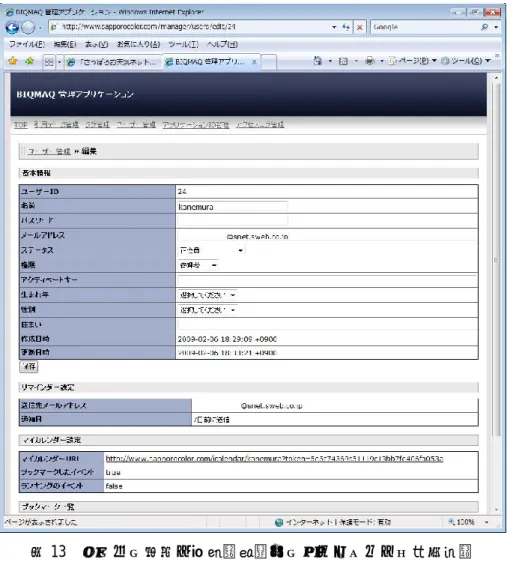
Task: Click the browser Forward arrow button
Action: tap(28, 27)
